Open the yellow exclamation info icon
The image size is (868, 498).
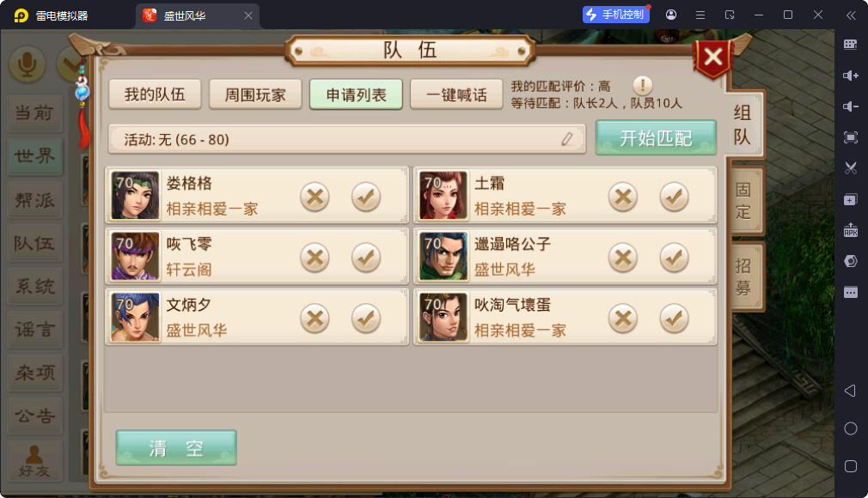[642, 86]
